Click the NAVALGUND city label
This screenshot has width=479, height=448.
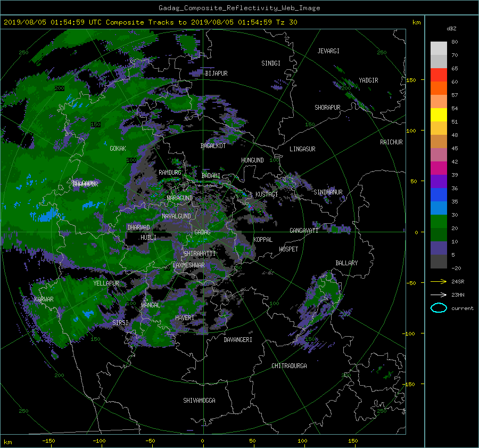176,216
